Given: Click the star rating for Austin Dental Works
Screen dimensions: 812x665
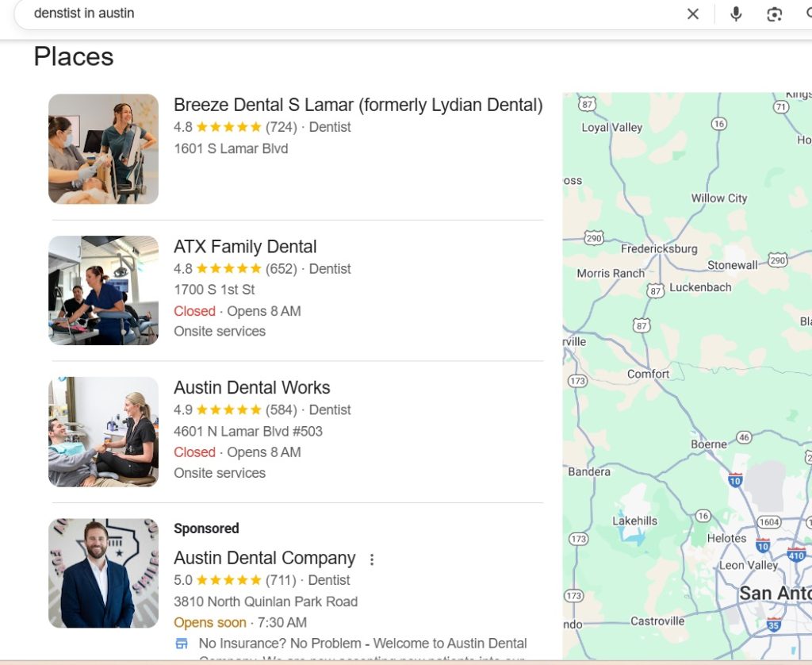Looking at the screenshot, I should click(228, 410).
